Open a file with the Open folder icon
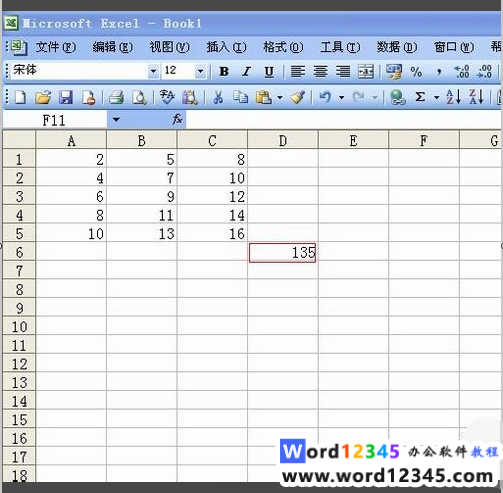The height and width of the screenshot is (493, 503). (x=43, y=97)
